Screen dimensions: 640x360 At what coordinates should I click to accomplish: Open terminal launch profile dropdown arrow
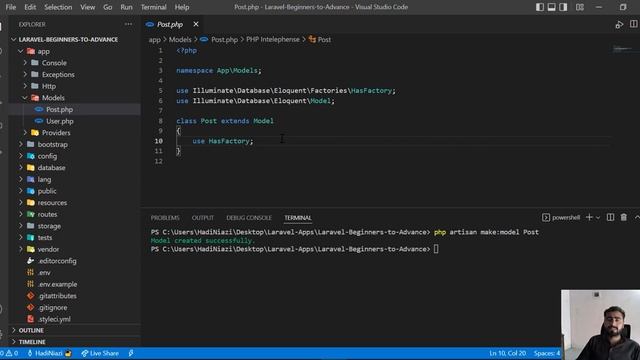tap(598, 218)
